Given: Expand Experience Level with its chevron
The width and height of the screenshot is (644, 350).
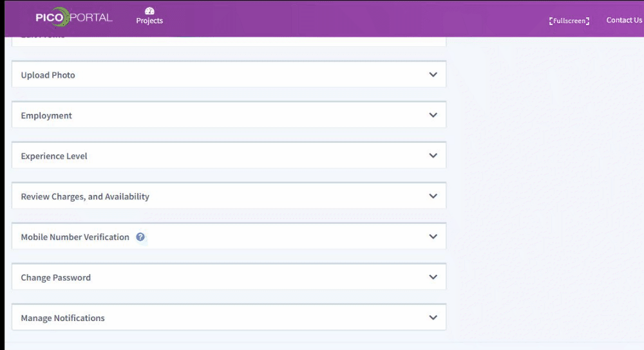Looking at the screenshot, I should (433, 156).
